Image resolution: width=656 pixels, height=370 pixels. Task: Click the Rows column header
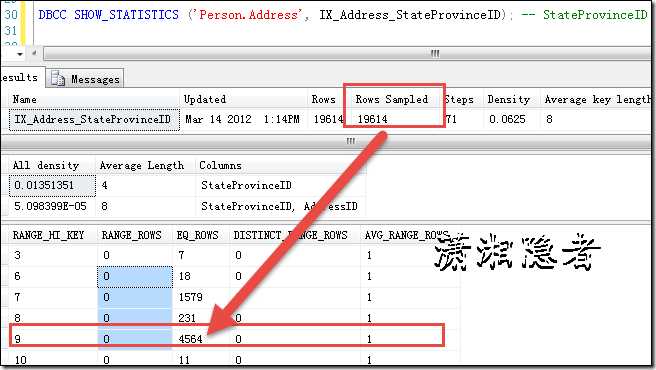326,100
